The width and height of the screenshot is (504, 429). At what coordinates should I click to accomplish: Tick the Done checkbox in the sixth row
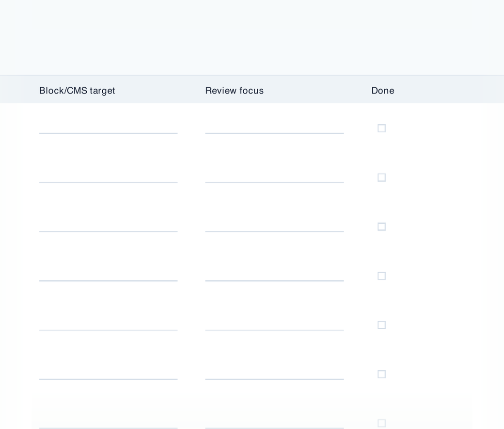point(381,374)
